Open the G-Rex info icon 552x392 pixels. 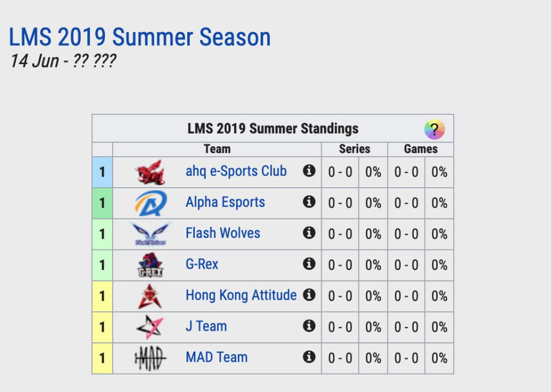tap(309, 263)
